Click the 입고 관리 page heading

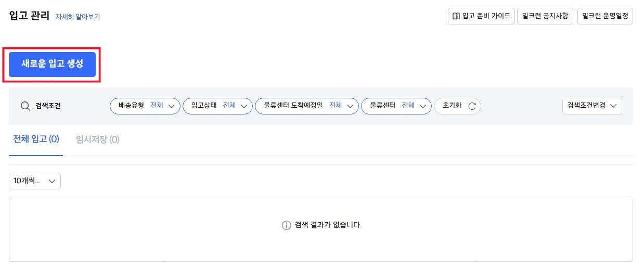coord(29,16)
